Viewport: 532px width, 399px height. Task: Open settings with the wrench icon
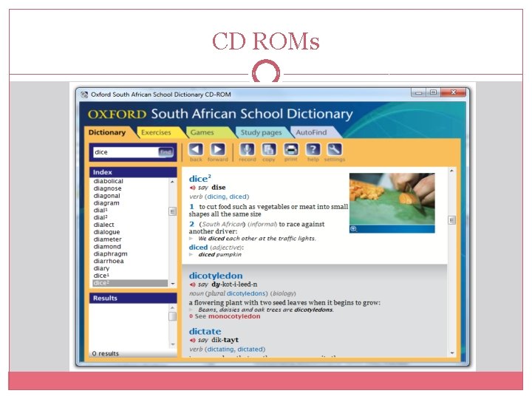tap(335, 149)
